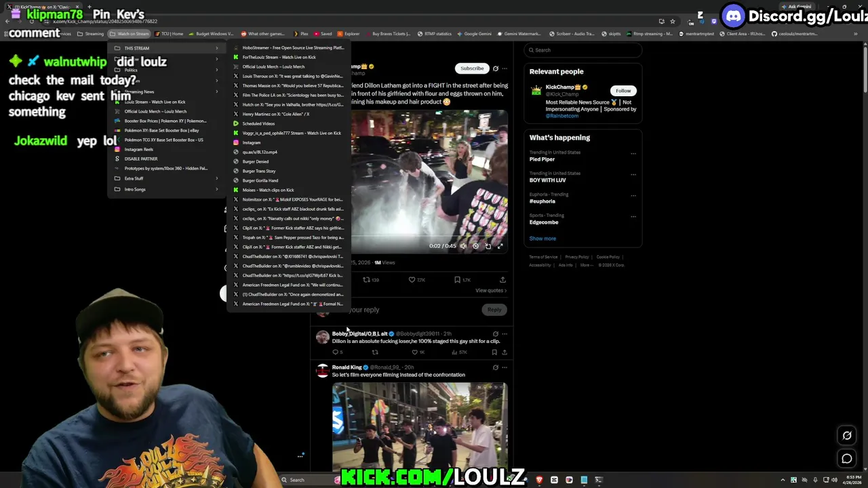Image resolution: width=868 pixels, height=488 pixels.
Task: Open more options on Ronald King's reply
Action: click(505, 367)
